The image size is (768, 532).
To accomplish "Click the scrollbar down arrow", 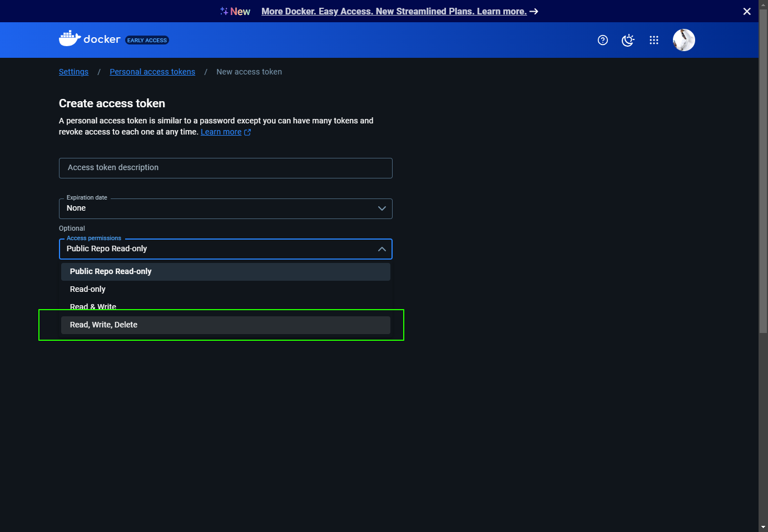I will pyautogui.click(x=763, y=527).
